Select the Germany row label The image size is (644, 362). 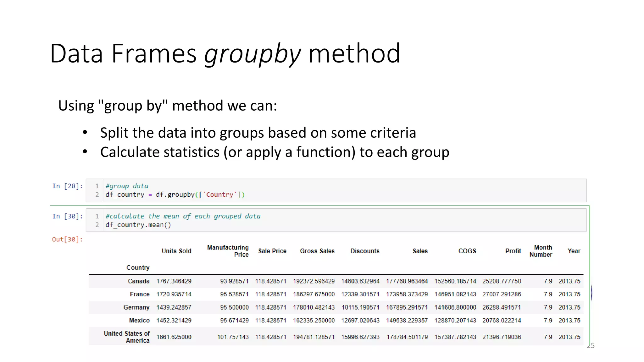click(x=136, y=308)
